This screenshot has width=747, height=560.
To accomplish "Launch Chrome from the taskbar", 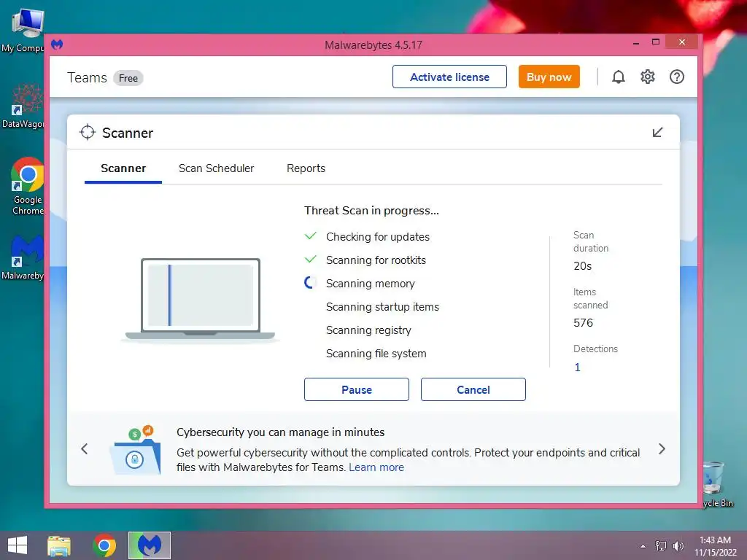I will [x=104, y=545].
